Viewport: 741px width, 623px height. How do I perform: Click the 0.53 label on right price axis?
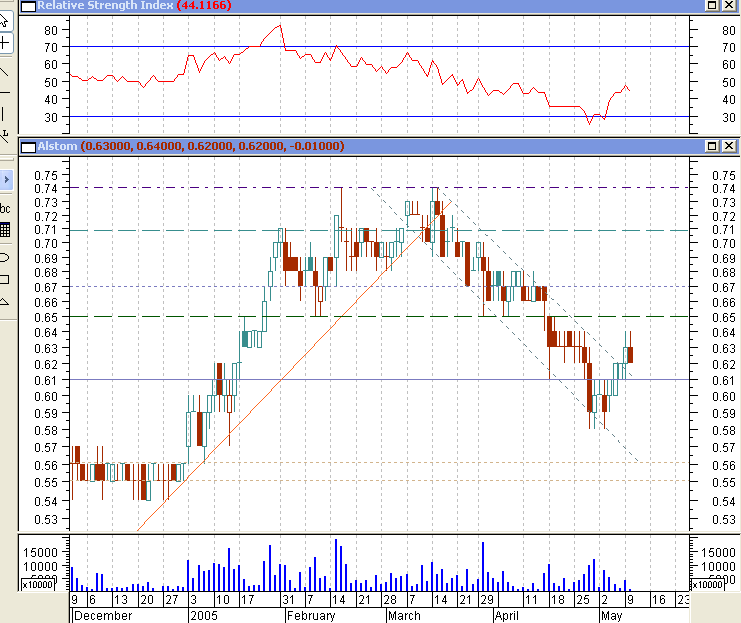coord(724,519)
